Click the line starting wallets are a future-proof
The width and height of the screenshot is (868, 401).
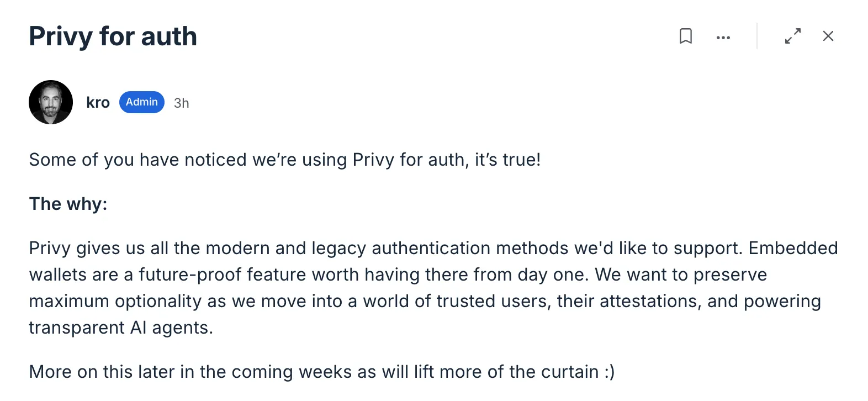[x=398, y=275]
